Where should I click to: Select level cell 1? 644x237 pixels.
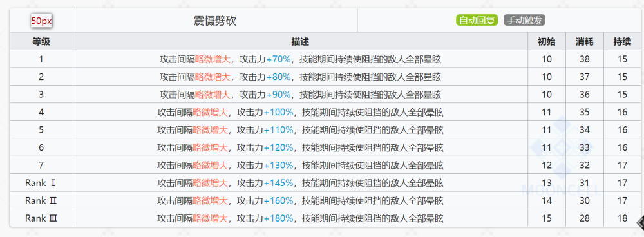click(x=41, y=59)
